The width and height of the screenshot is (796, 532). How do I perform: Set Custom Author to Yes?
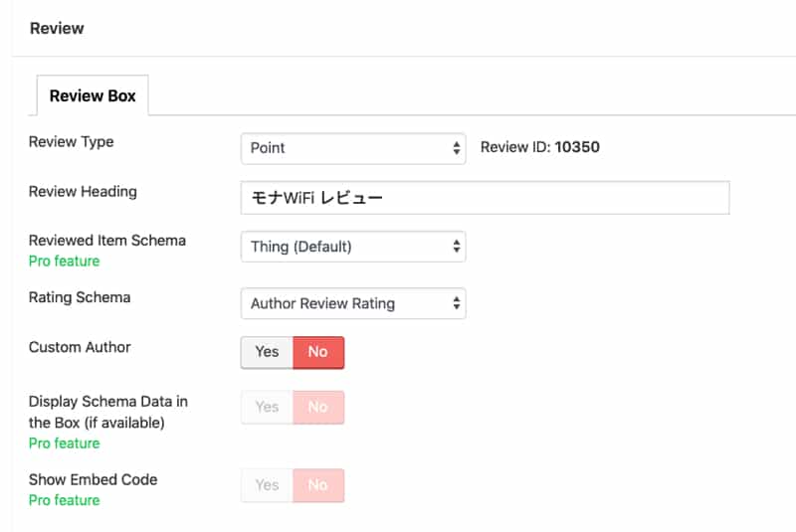[x=267, y=352]
